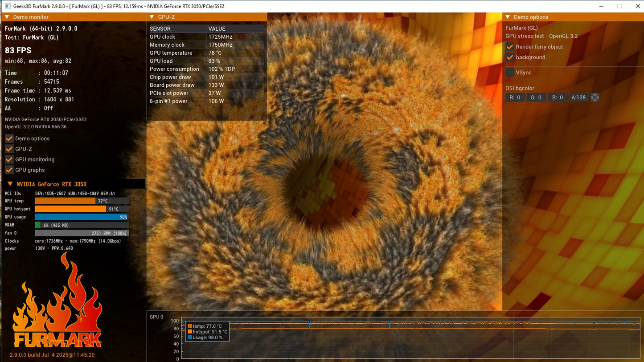This screenshot has width=644, height=362.
Task: Click the G: 0 color value field
Action: point(536,98)
